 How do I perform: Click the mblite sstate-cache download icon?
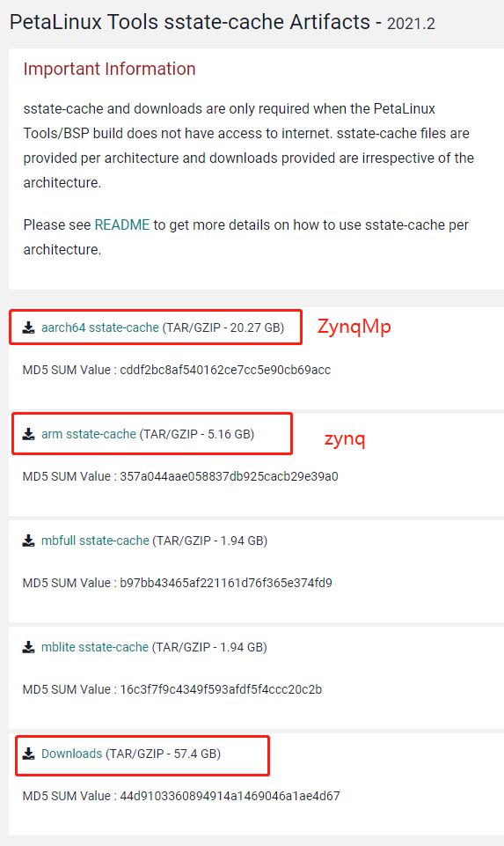pyautogui.click(x=28, y=647)
